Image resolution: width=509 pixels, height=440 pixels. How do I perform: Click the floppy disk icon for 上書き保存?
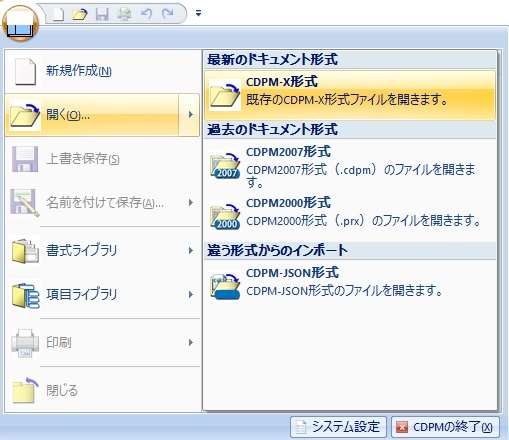[25, 159]
